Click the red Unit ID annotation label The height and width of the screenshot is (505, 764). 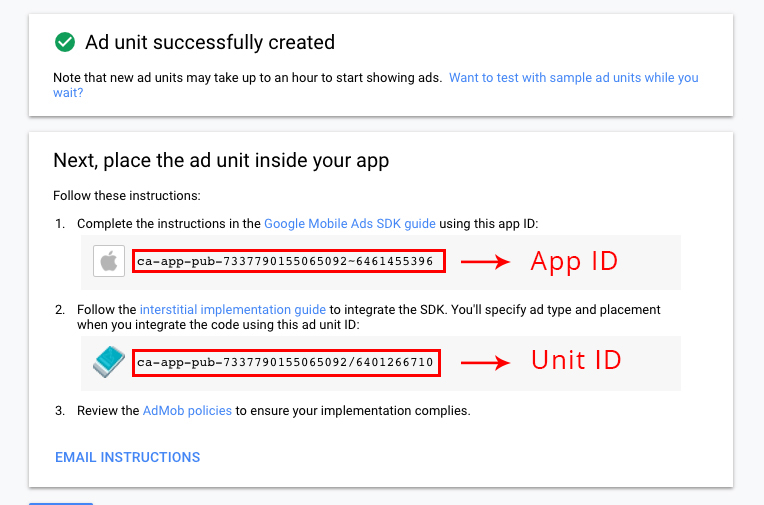(576, 361)
